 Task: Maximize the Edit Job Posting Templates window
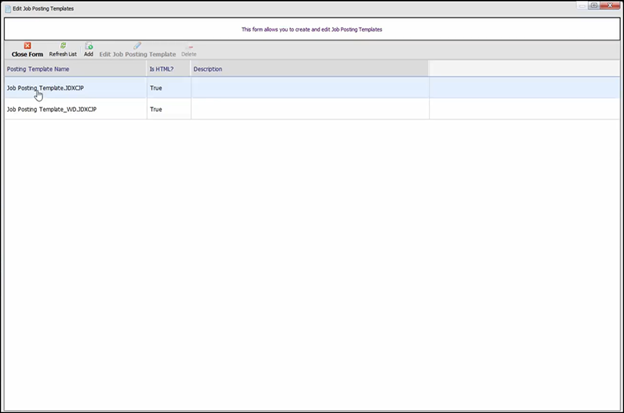[594, 6]
